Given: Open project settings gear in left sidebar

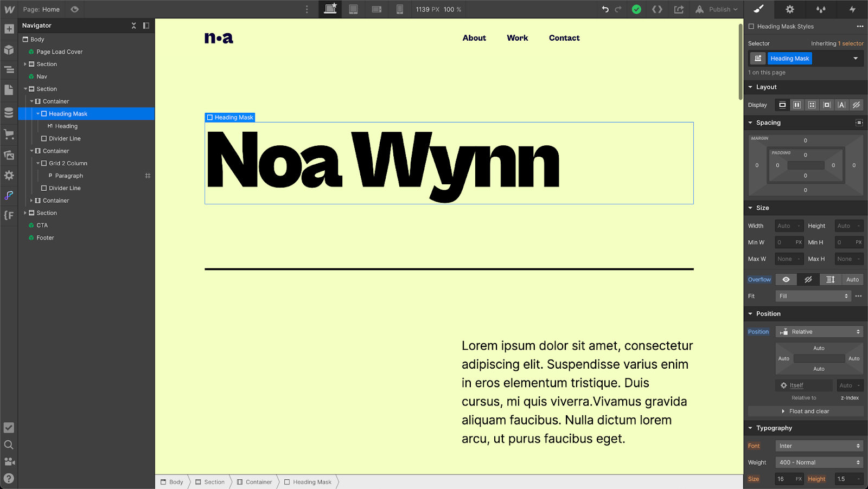Looking at the screenshot, I should (9, 175).
